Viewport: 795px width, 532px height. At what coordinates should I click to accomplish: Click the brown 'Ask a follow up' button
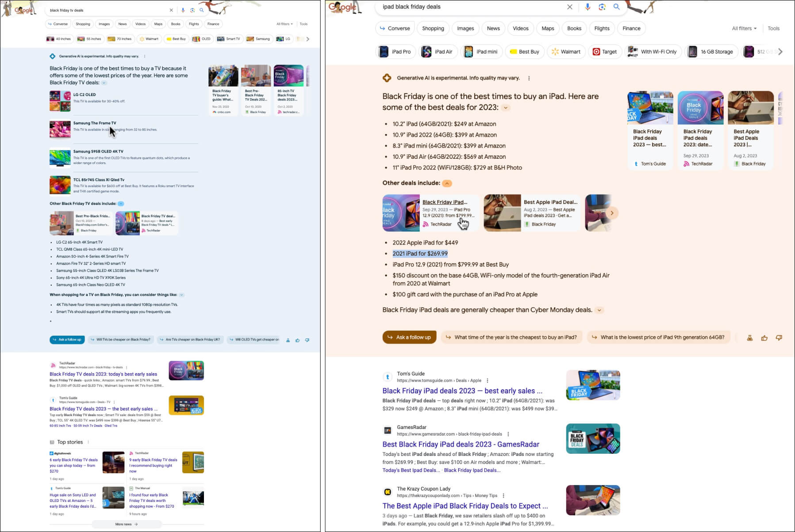click(409, 337)
